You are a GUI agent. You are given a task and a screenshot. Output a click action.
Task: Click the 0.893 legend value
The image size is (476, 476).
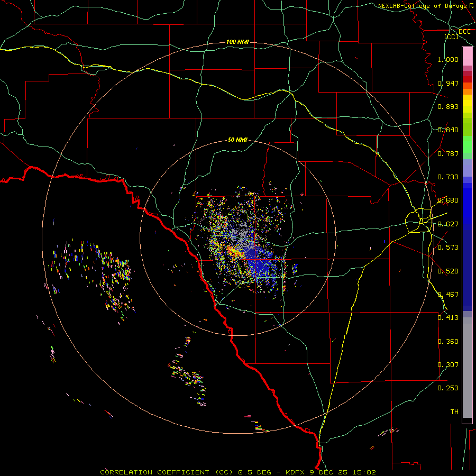coord(448,106)
